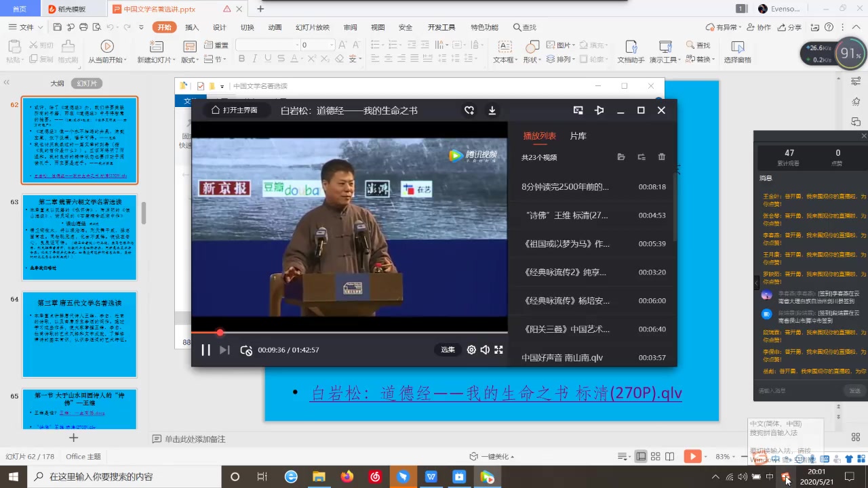Screen dimensions: 868x488
Task: Add new slide with plus button
Action: [74, 438]
